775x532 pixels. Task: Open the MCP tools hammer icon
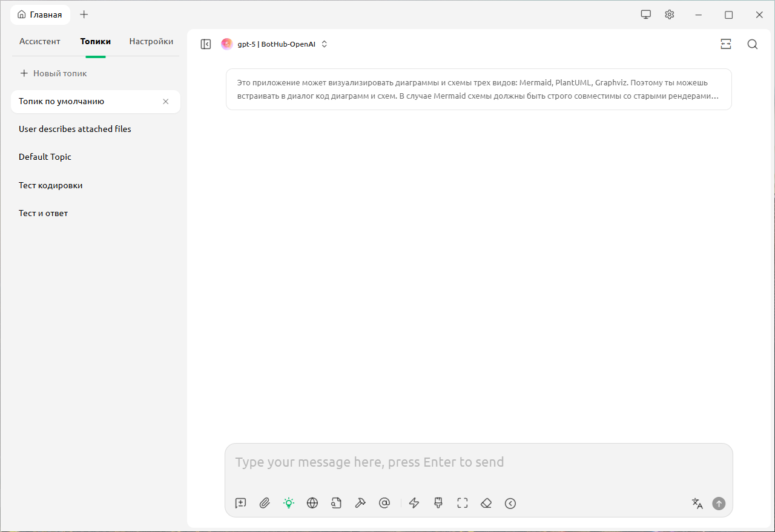[x=360, y=503]
